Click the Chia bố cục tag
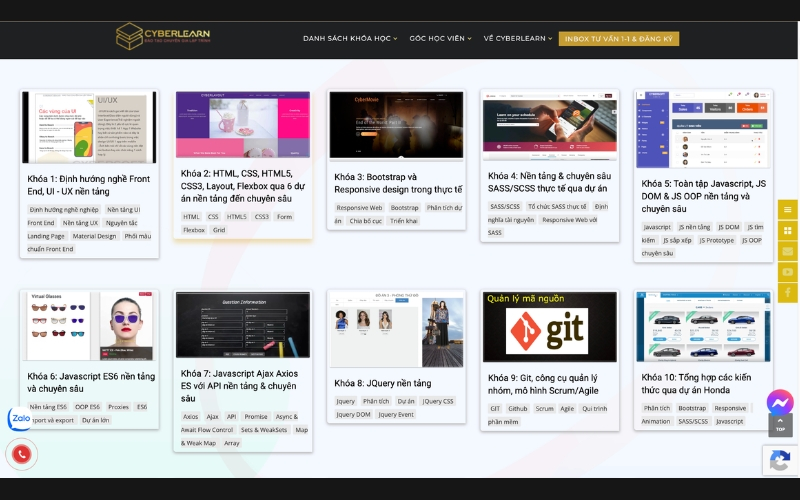 (365, 221)
